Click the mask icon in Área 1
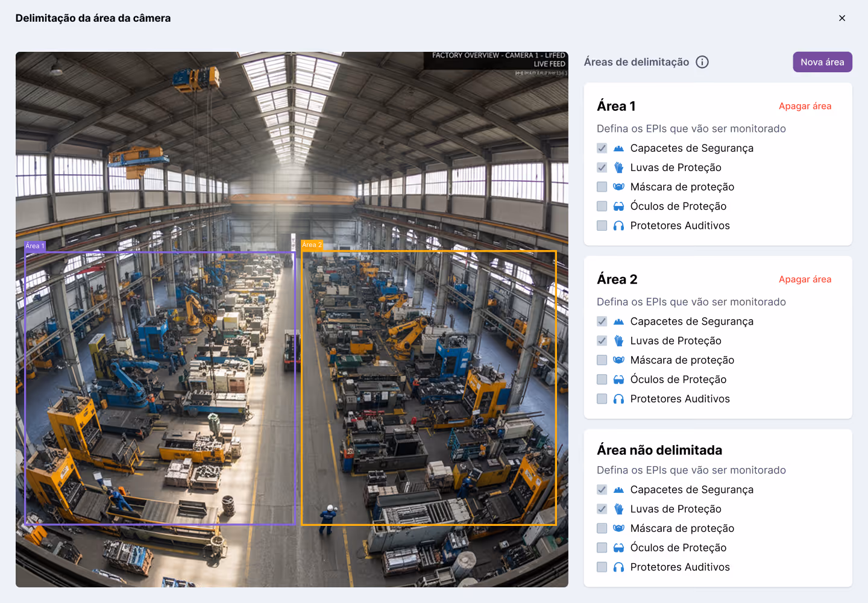 pyautogui.click(x=618, y=187)
